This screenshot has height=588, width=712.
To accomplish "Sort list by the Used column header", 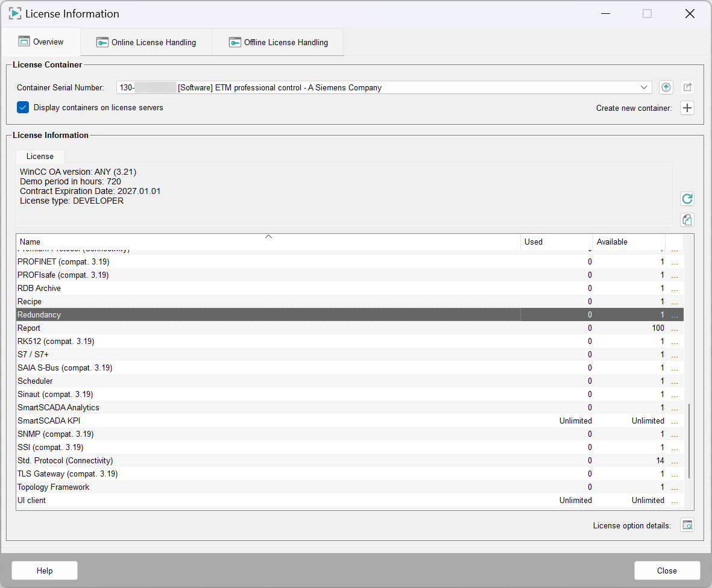I will click(x=556, y=242).
